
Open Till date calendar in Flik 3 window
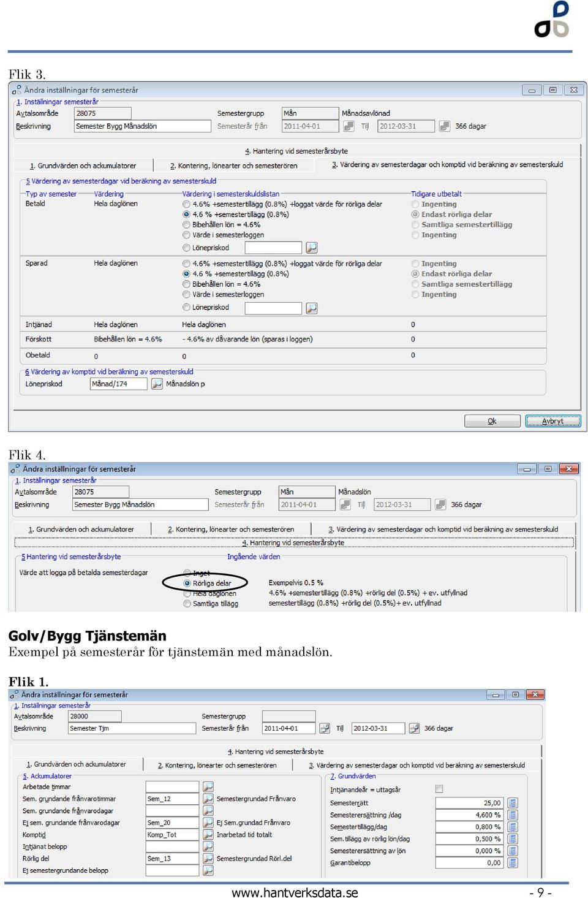tap(445, 126)
